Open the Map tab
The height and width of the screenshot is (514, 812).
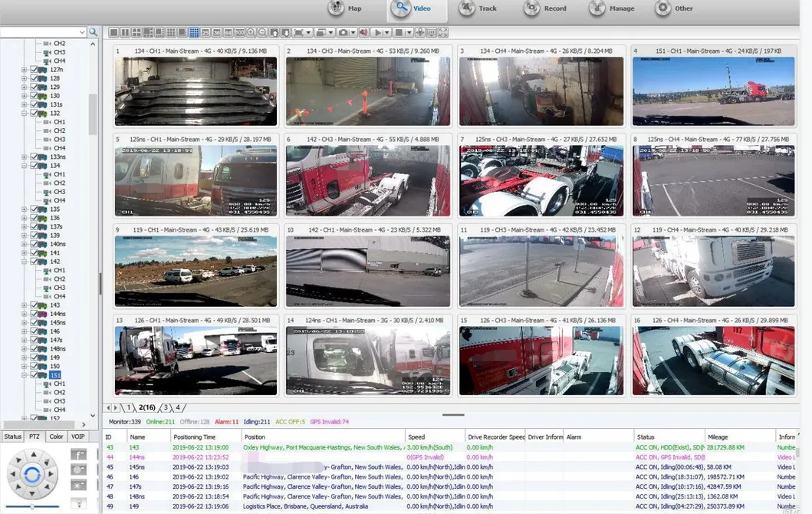coord(344,9)
